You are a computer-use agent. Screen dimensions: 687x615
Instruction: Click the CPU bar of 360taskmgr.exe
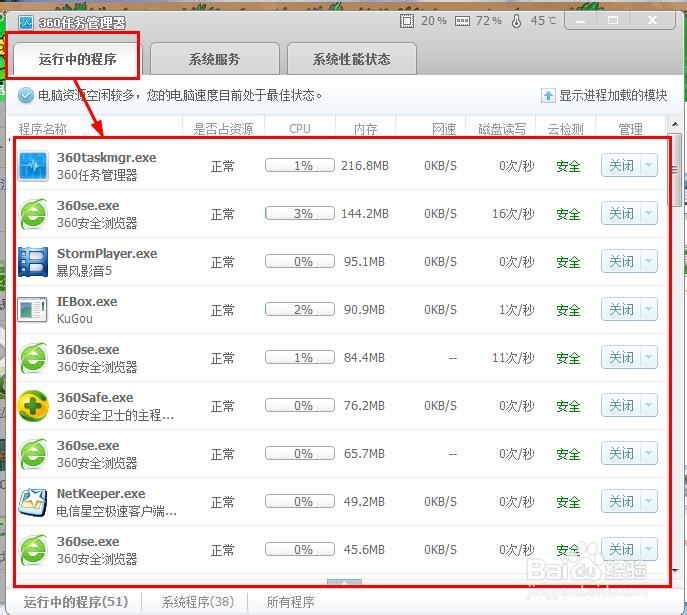click(300, 166)
